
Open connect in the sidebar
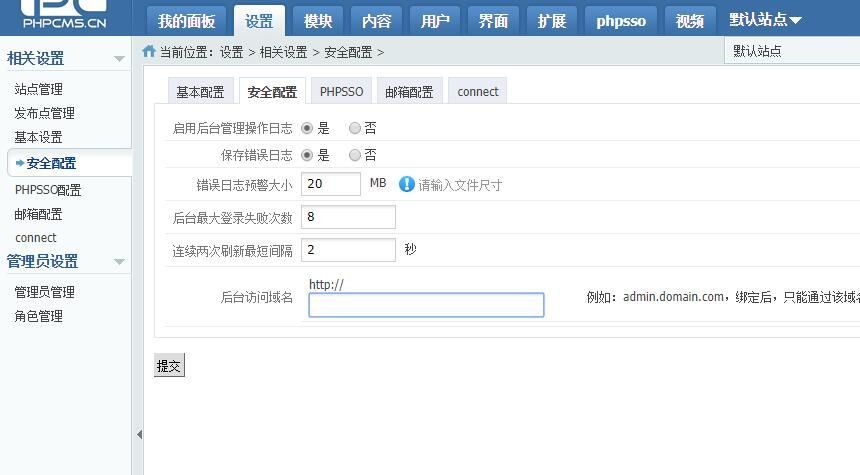click(x=36, y=238)
